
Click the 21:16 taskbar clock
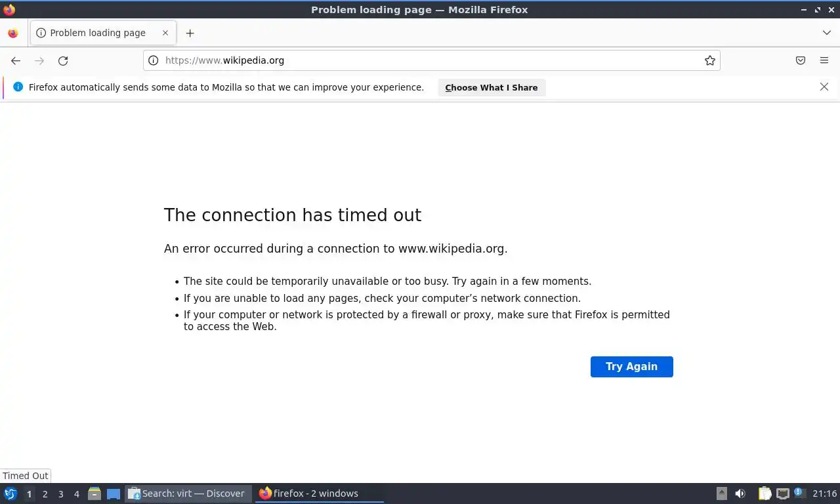(x=825, y=493)
